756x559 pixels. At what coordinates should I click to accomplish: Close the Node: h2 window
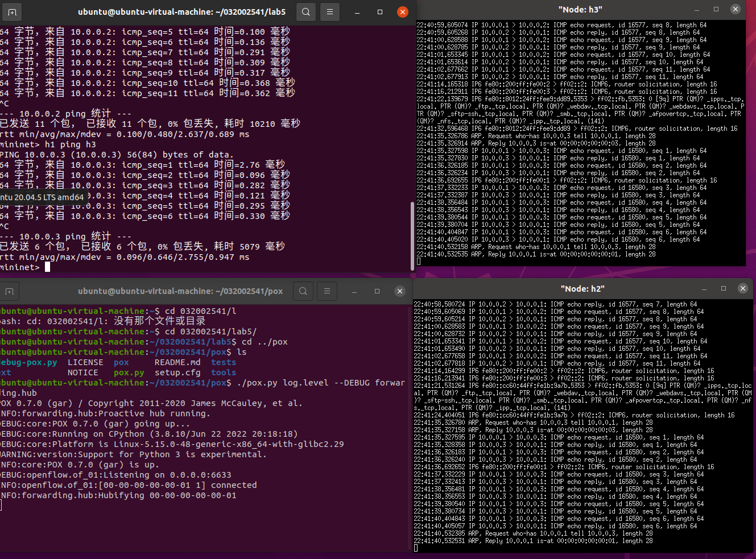[x=743, y=288]
